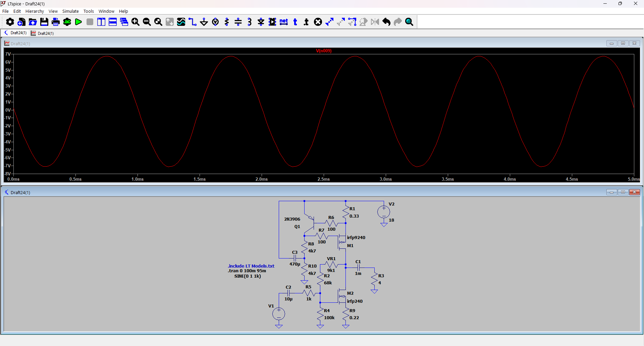Click the 0.33 value of R1
This screenshot has height=346, width=644.
[x=354, y=216]
